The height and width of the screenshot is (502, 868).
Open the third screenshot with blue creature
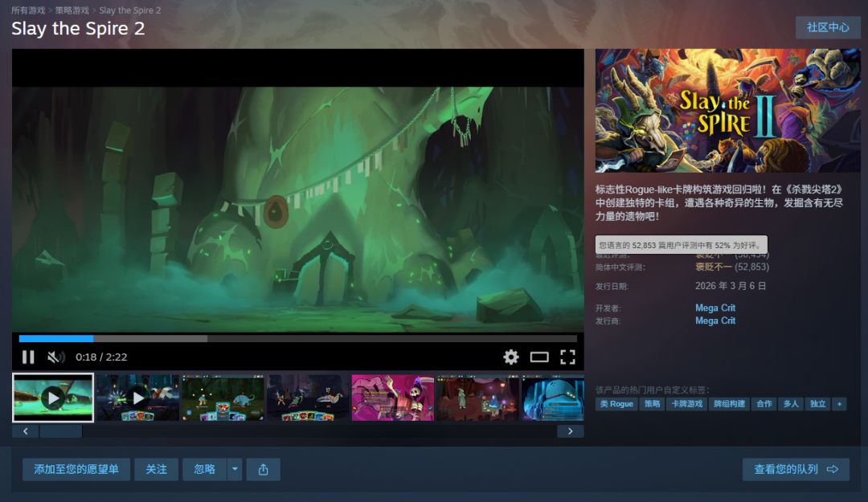pos(223,398)
